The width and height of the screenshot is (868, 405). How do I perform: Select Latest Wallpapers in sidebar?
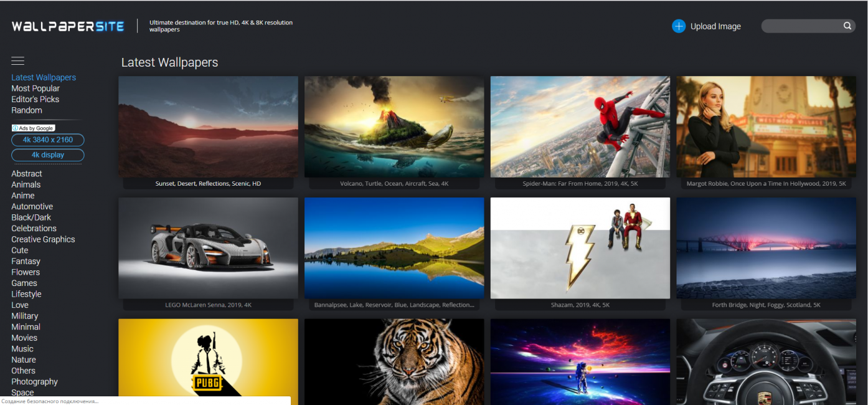point(44,77)
